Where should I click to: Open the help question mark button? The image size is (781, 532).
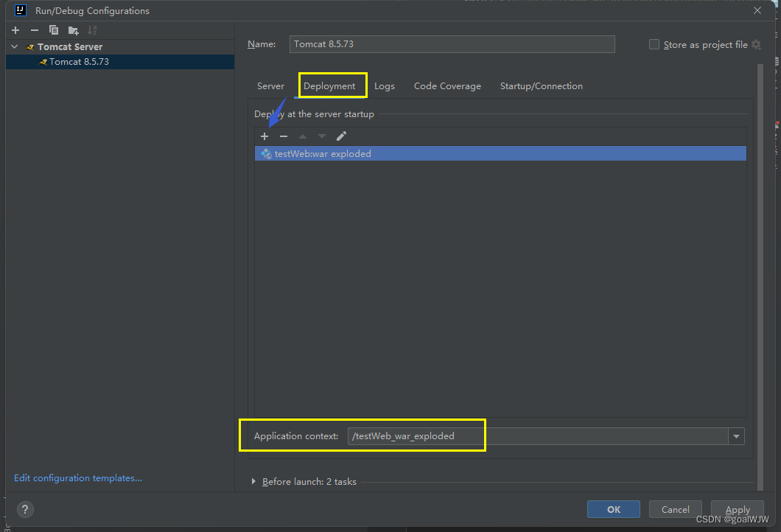25,510
